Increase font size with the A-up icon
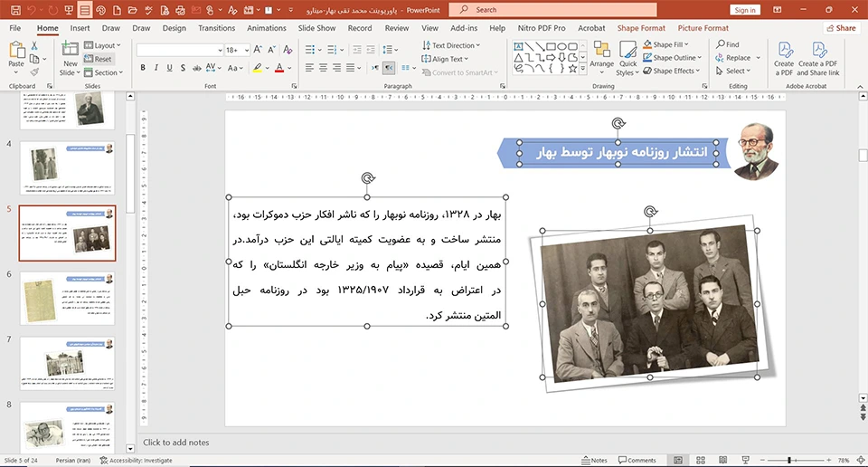The image size is (868, 467). pyautogui.click(x=258, y=50)
